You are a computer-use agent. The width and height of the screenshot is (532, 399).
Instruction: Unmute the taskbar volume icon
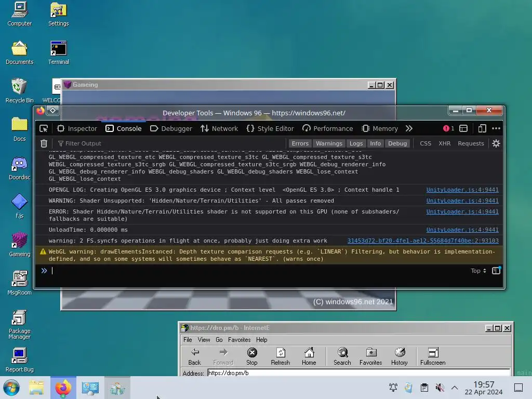coord(440,388)
